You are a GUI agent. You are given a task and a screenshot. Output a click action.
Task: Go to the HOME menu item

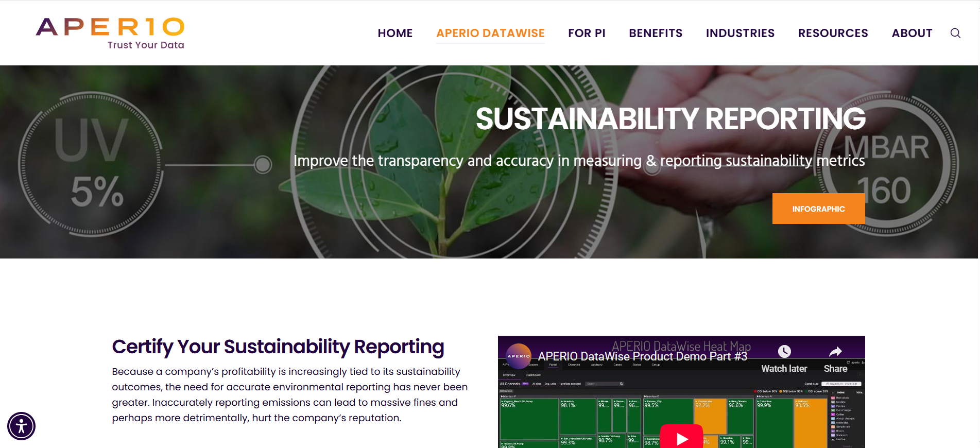pyautogui.click(x=395, y=33)
